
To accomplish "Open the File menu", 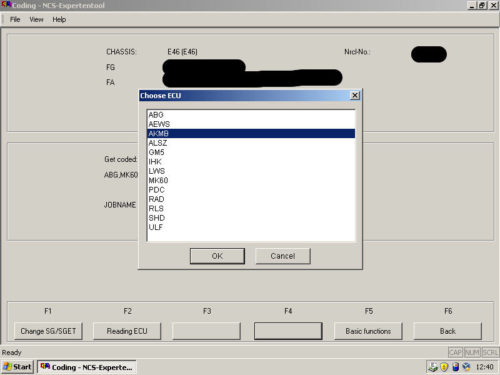I will [15, 19].
